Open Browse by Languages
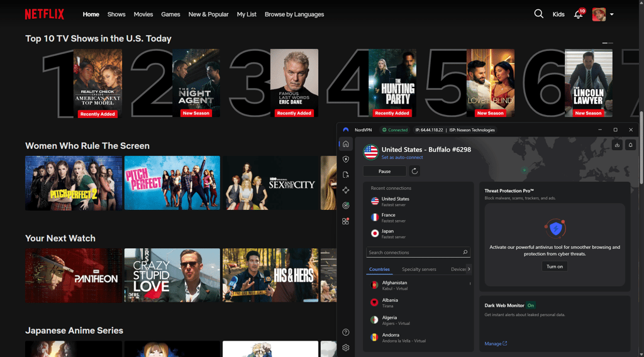Screen dimensions: 644x357 (294, 14)
